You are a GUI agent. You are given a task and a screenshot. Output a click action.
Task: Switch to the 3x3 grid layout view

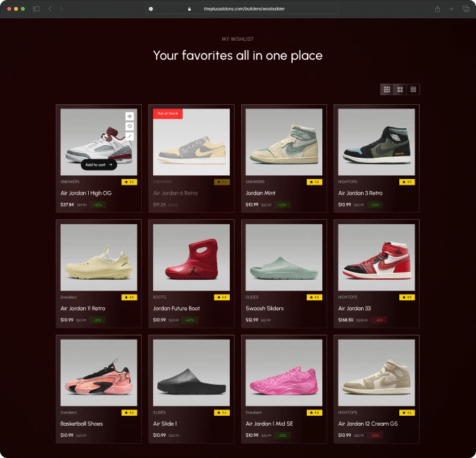[386, 89]
